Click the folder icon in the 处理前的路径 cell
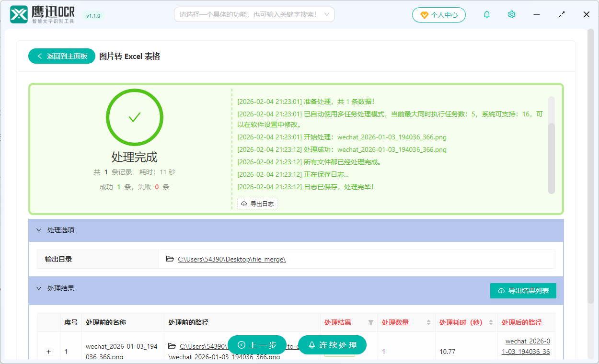 173,346
